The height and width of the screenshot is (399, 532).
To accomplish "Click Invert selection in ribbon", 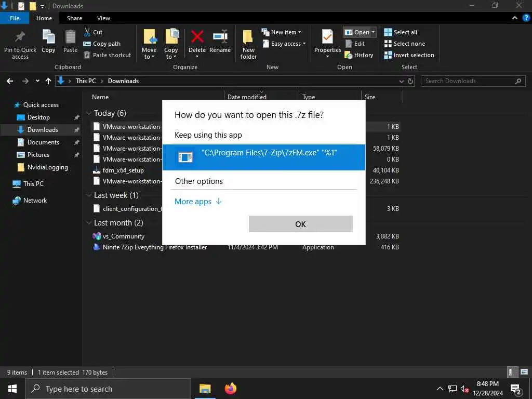I will (x=409, y=55).
